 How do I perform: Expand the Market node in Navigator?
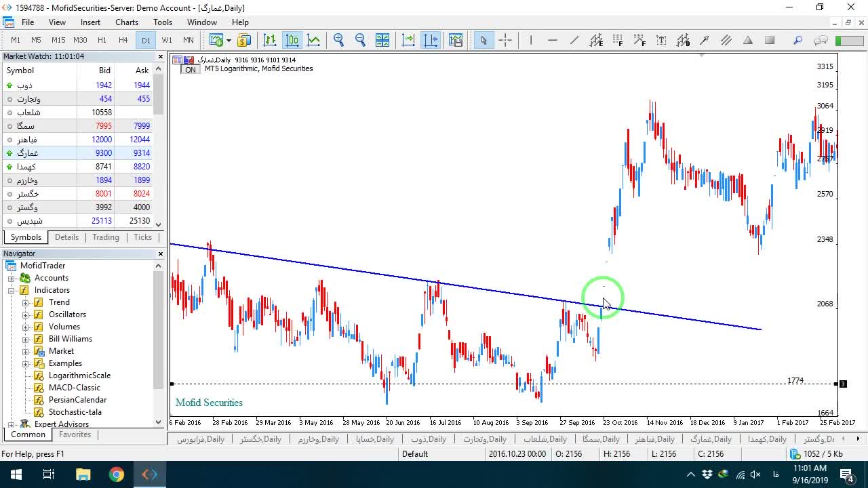pyautogui.click(x=26, y=351)
